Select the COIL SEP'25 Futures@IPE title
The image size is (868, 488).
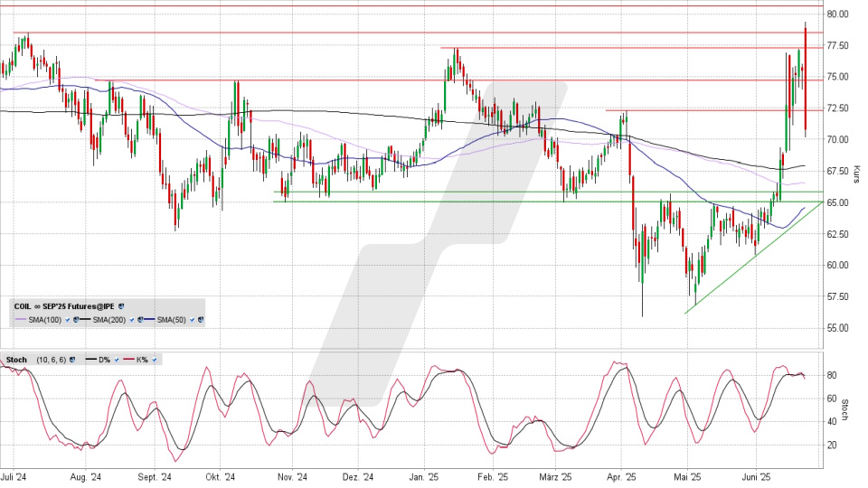pyautogui.click(x=64, y=306)
